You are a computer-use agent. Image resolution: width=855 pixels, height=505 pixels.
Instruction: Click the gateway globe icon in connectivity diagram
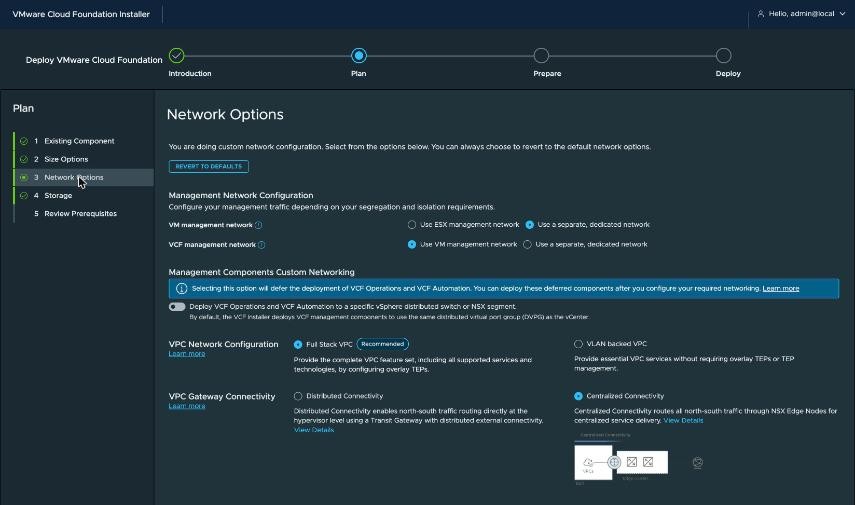tap(614, 462)
